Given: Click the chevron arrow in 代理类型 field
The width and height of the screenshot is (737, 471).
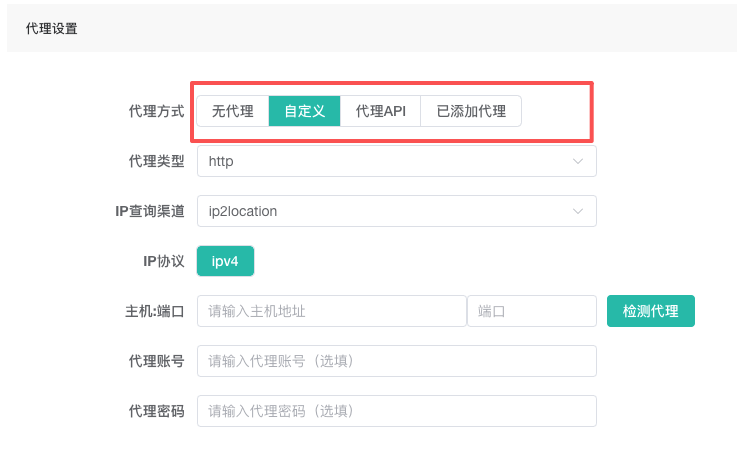Looking at the screenshot, I should (577, 161).
